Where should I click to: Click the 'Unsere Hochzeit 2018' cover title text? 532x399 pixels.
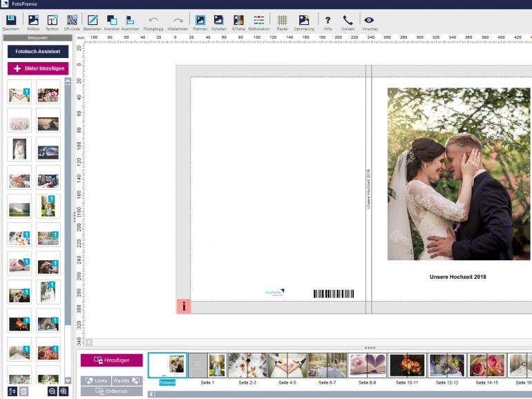pyautogui.click(x=457, y=277)
